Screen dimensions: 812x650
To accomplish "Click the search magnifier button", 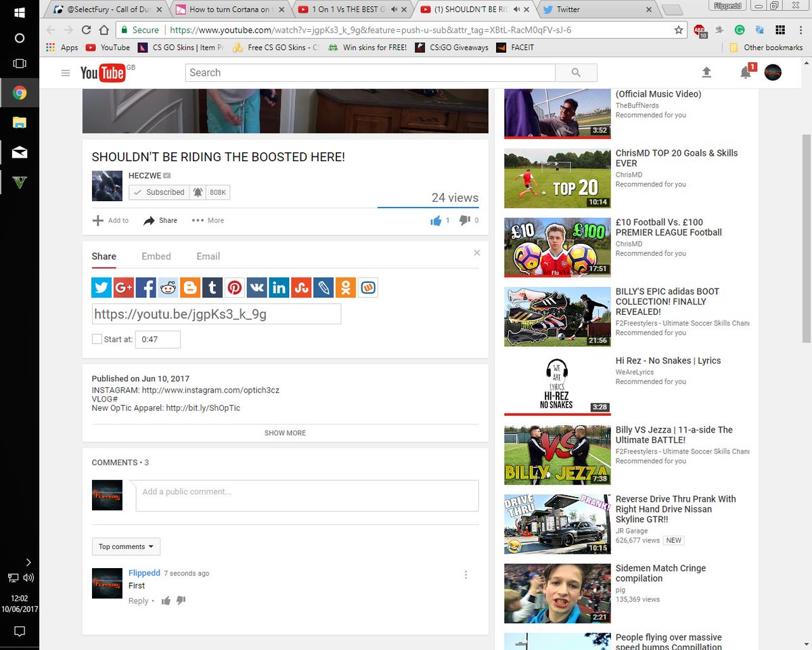I will [576, 72].
